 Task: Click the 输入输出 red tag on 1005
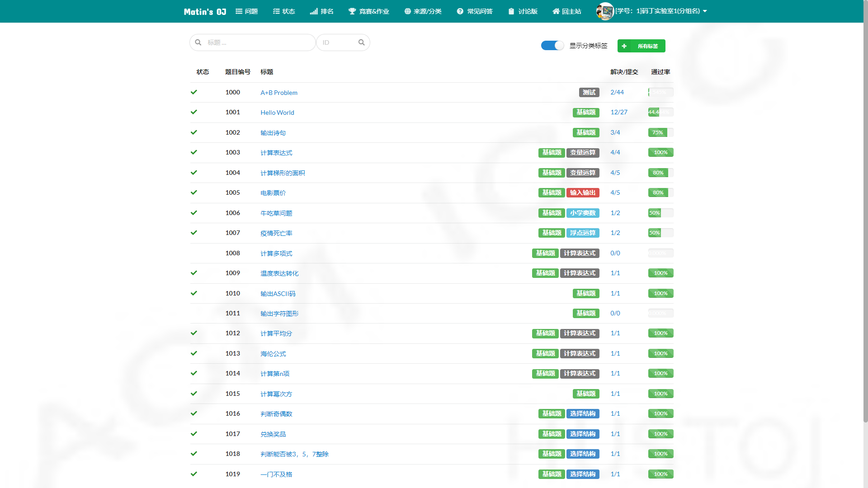pyautogui.click(x=583, y=192)
